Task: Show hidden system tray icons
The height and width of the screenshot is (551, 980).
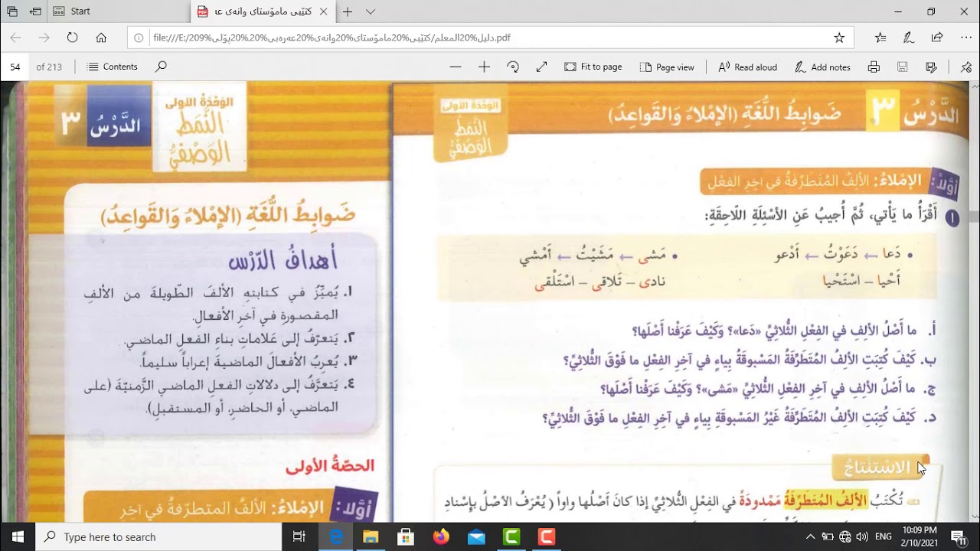Action: pos(810,536)
